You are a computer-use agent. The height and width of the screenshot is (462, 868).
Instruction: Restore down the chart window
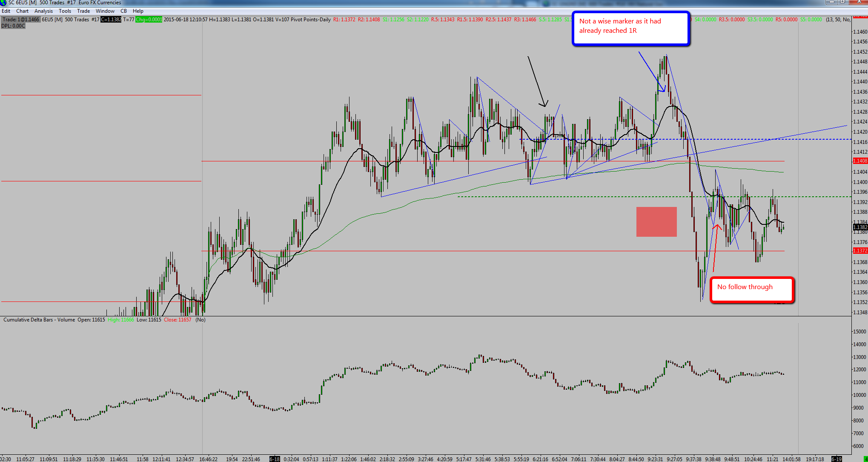[x=843, y=2]
